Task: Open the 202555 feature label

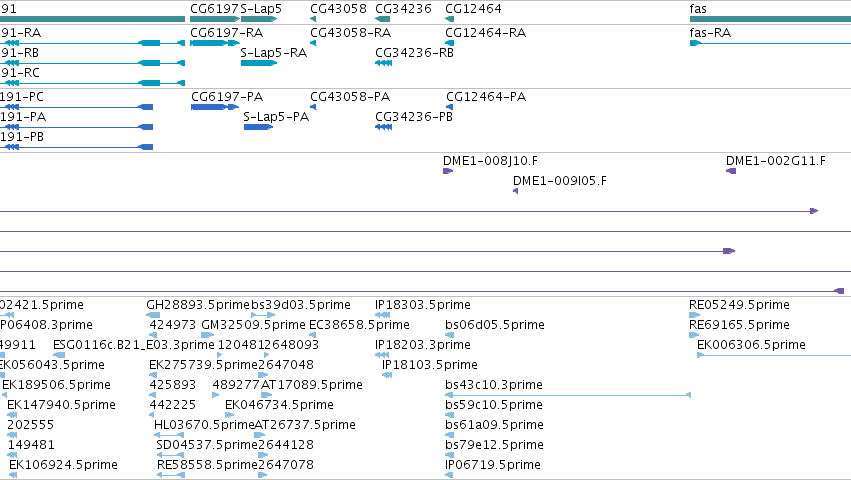Action: click(x=30, y=425)
